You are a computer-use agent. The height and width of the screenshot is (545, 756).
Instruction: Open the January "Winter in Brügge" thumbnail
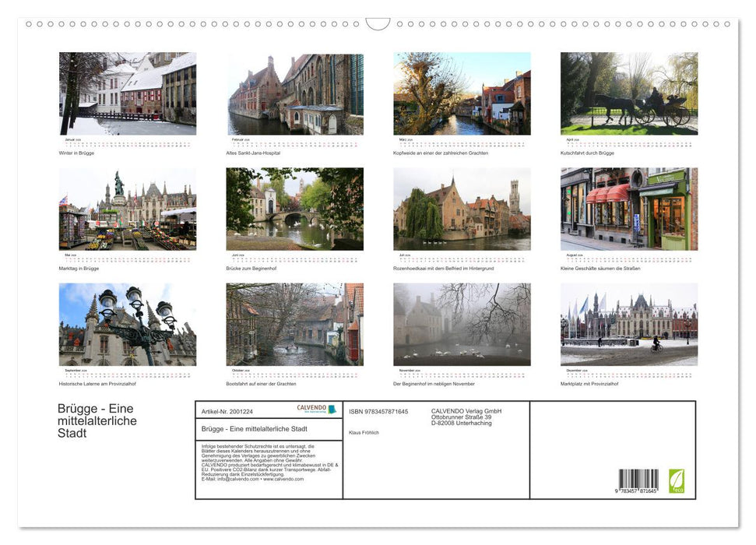pyautogui.click(x=128, y=93)
